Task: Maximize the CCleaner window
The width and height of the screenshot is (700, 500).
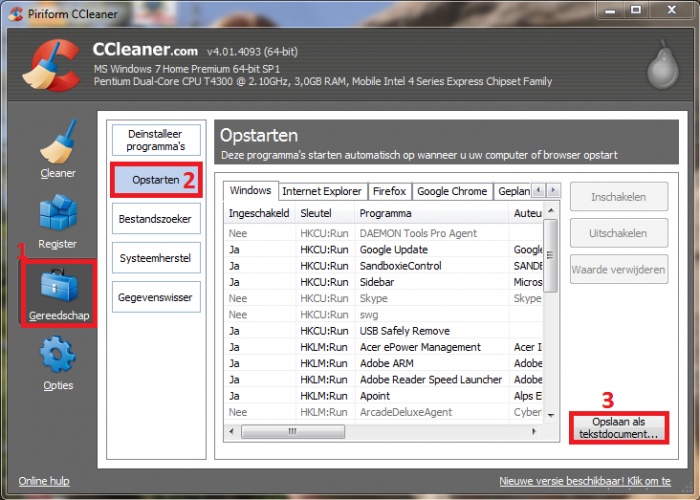Action: 636,10
